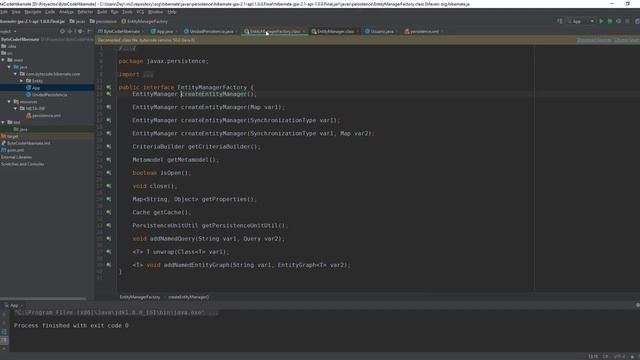Click the scroll from source target icon
Image resolution: width=640 pixels, height=360 pixels.
(x=62, y=31)
